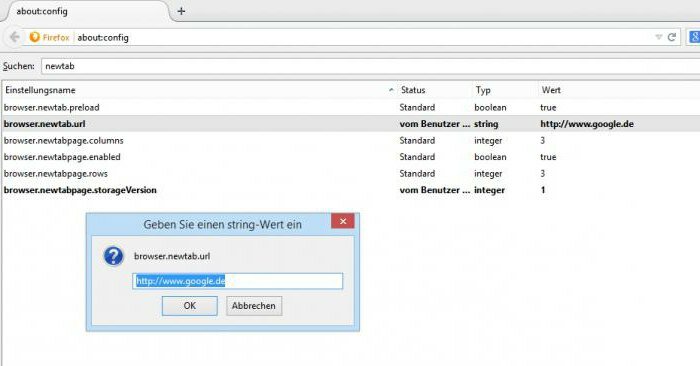Reload the page with the refresh icon
Screen dimensions: 700x366
click(671, 37)
